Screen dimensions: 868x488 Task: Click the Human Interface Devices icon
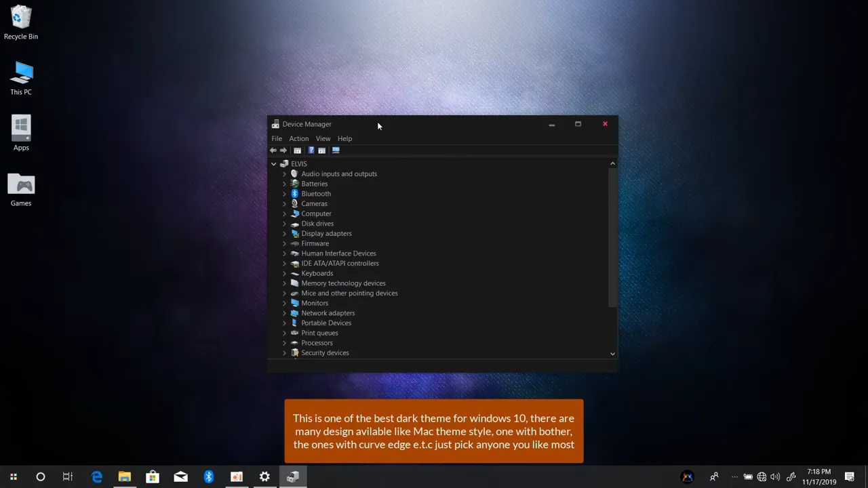(x=294, y=253)
